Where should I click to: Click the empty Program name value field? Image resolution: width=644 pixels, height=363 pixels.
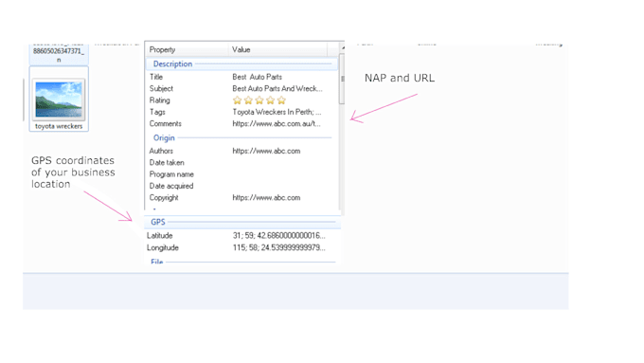tap(283, 174)
